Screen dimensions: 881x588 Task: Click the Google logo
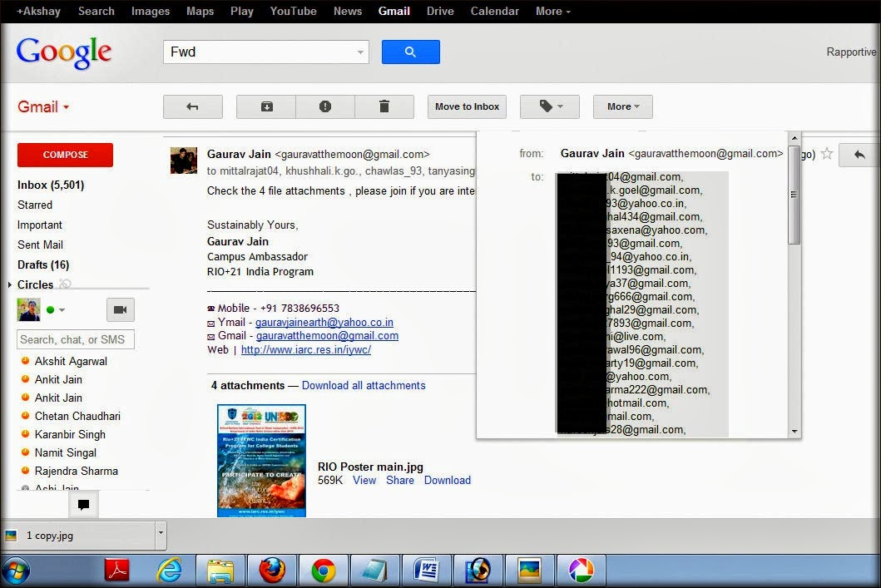(63, 52)
